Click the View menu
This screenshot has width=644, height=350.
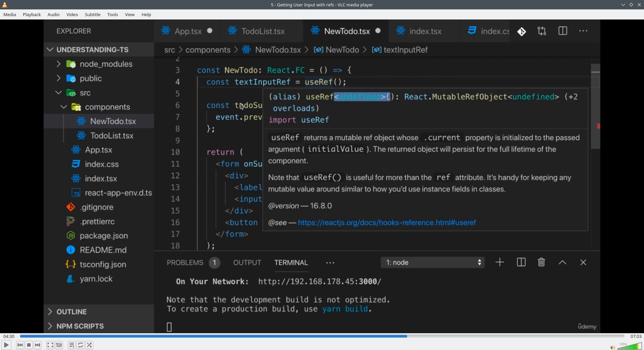point(130,15)
